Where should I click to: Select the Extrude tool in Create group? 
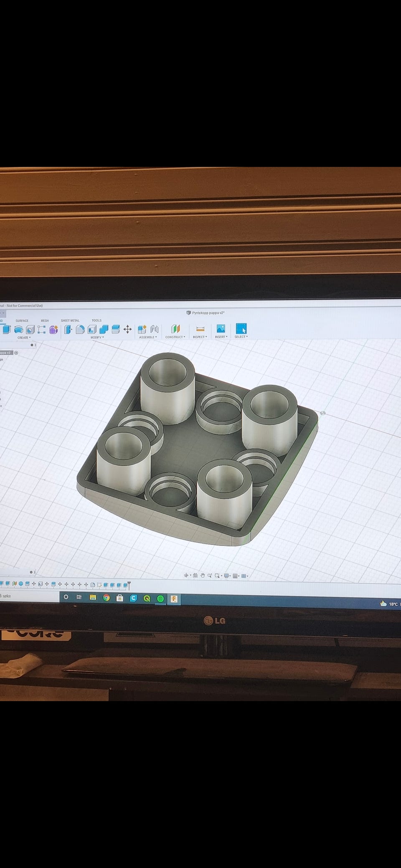(x=6, y=329)
